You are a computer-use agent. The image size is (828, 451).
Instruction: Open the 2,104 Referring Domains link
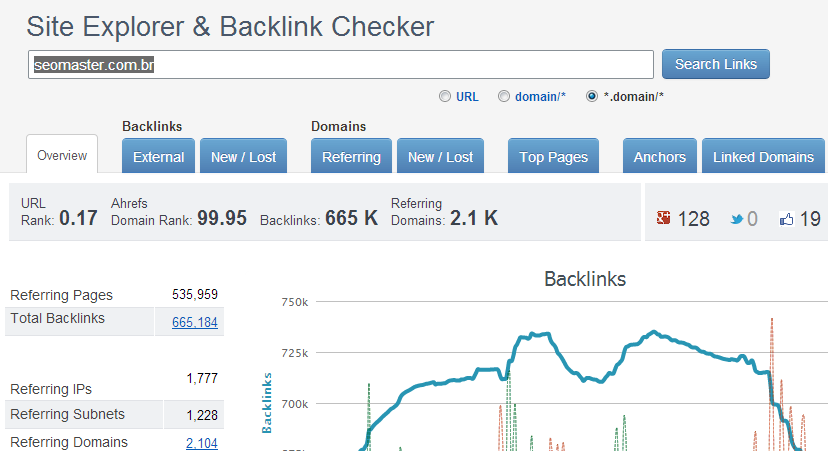202,443
